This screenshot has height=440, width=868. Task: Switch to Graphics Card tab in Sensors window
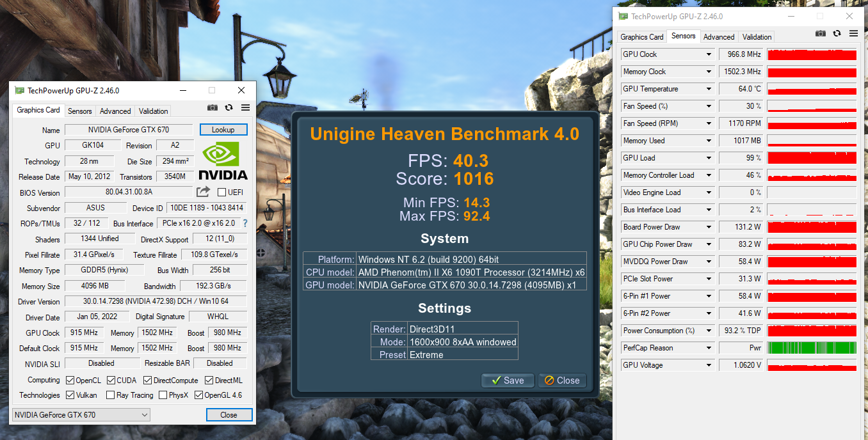[x=642, y=37]
